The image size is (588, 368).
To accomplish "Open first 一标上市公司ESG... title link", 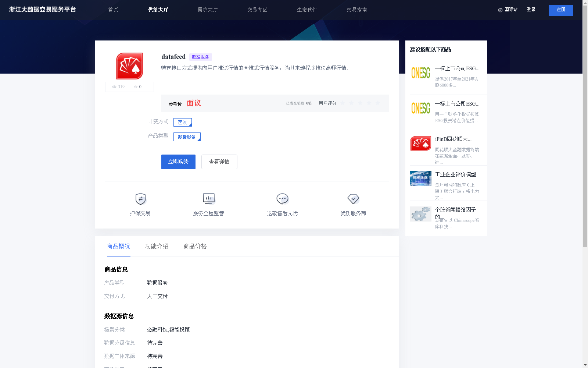I will (457, 68).
